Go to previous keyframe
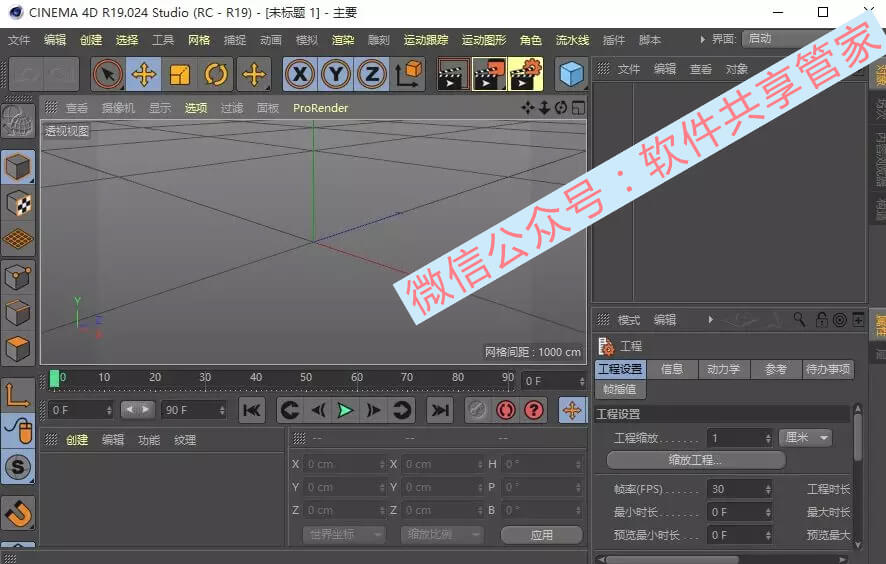 click(x=290, y=410)
